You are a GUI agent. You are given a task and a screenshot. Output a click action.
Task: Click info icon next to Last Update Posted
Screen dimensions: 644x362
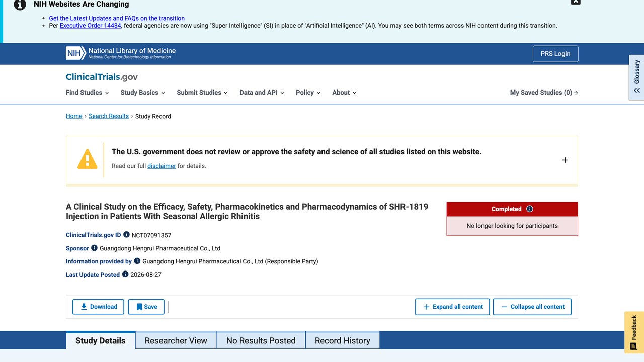click(x=125, y=274)
